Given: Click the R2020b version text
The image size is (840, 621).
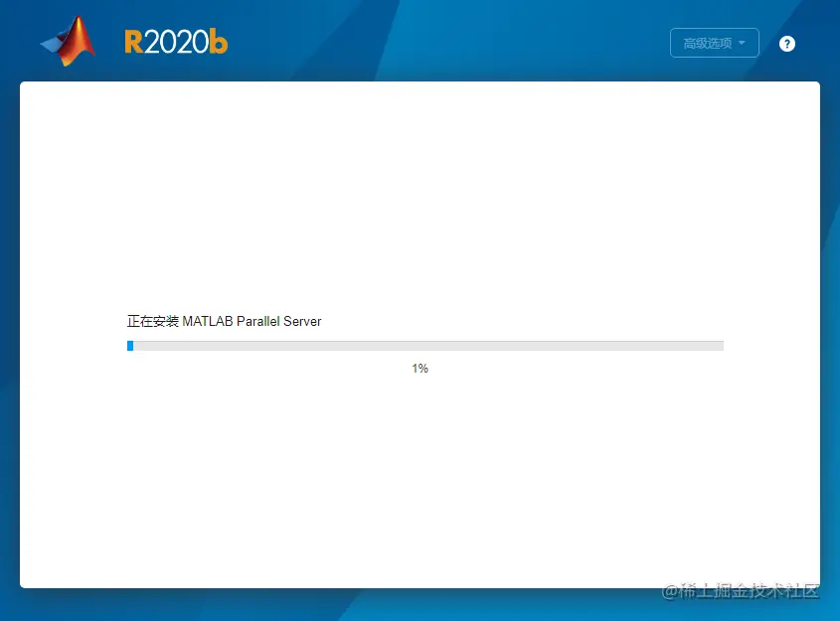Looking at the screenshot, I should point(176,43).
